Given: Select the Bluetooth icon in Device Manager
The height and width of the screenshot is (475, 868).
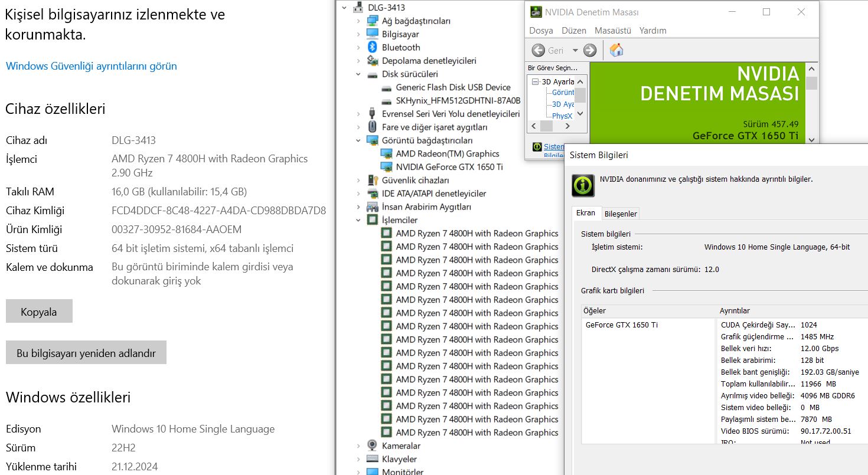Looking at the screenshot, I should click(x=372, y=47).
